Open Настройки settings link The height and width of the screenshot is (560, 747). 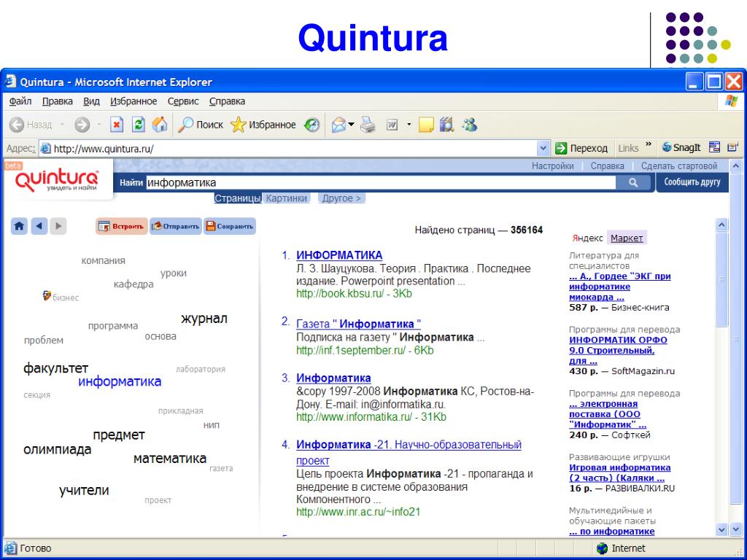click(x=553, y=166)
